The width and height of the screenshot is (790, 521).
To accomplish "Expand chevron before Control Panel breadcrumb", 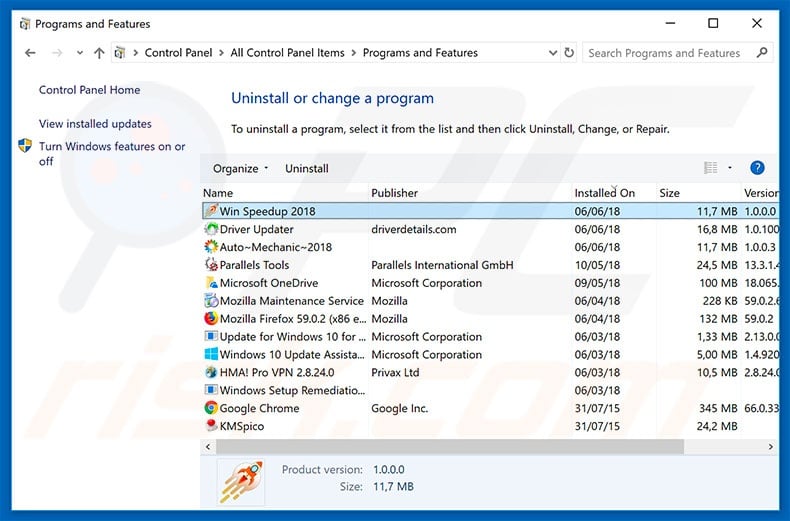I will [135, 52].
